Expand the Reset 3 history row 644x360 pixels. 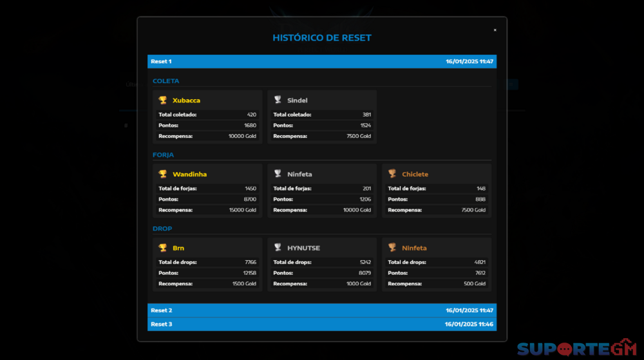pos(321,324)
